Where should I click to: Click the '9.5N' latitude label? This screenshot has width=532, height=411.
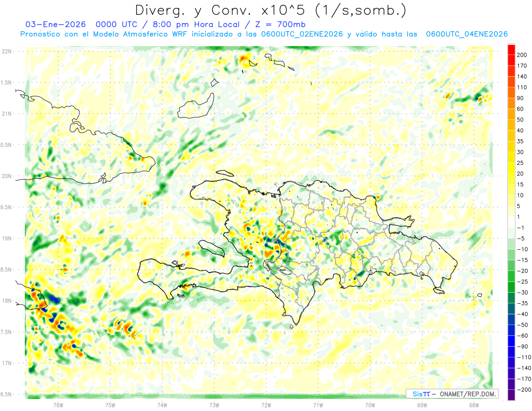tap(7, 207)
